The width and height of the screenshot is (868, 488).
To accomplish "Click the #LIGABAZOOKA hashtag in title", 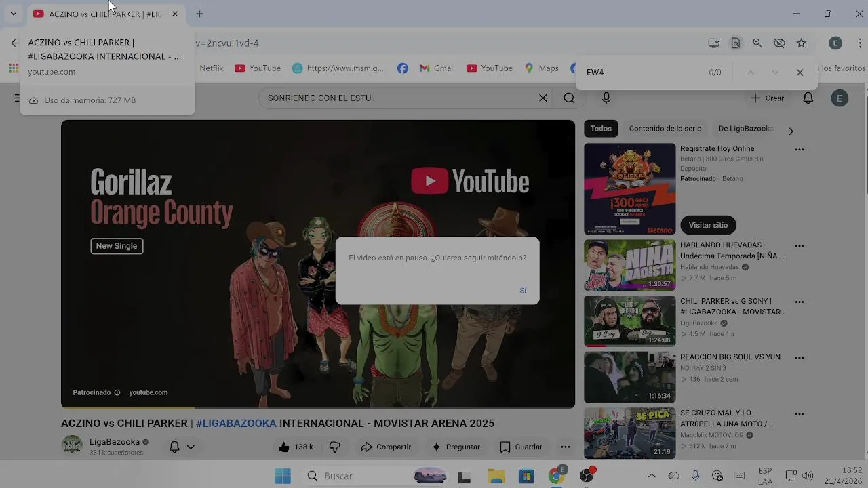I will (x=236, y=423).
